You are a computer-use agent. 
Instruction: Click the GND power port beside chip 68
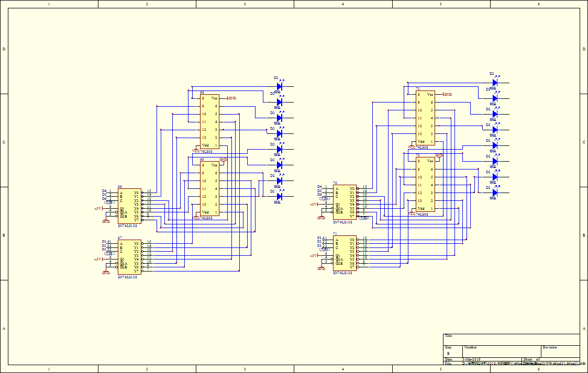[x=231, y=98]
